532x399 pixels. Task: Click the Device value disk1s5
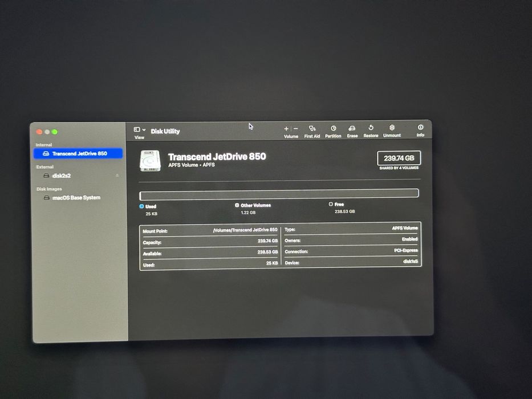(411, 261)
